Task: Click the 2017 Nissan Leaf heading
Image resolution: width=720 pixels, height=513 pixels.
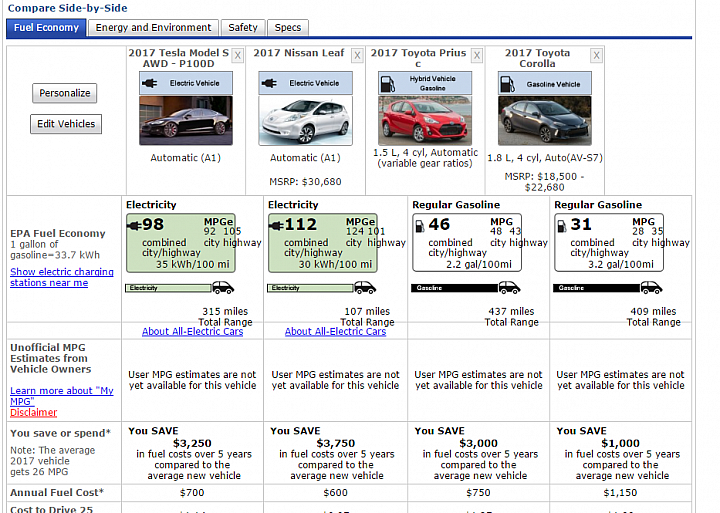Action: click(x=298, y=53)
